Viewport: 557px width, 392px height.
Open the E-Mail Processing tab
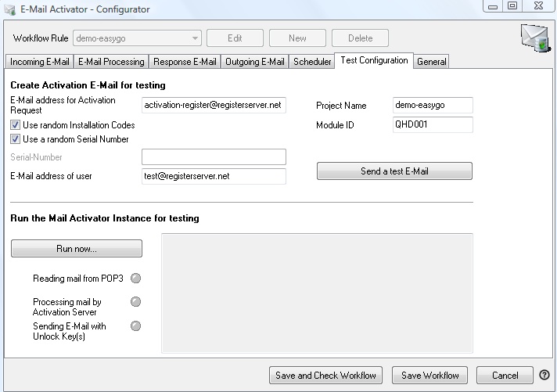[x=110, y=62]
